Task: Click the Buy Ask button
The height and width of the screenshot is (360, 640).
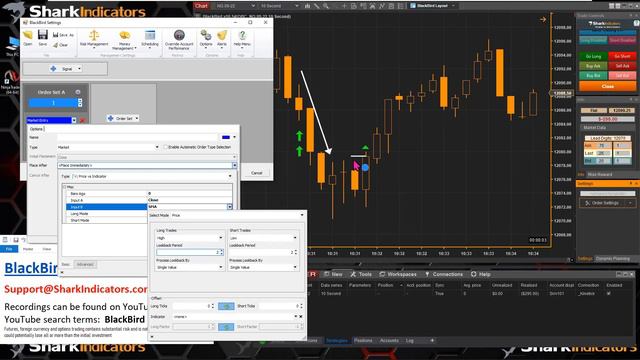Action: 593,66
